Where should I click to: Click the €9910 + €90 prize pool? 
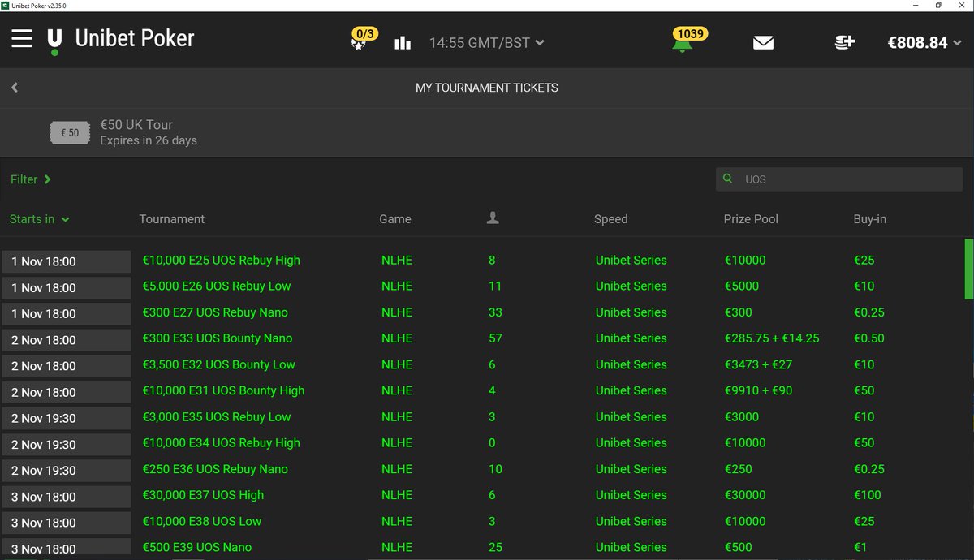758,391
